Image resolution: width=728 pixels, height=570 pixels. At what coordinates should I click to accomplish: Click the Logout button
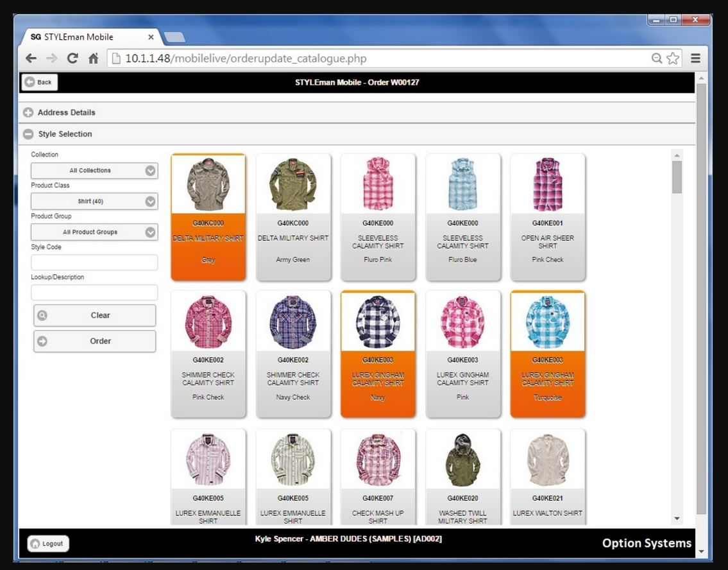(x=48, y=544)
